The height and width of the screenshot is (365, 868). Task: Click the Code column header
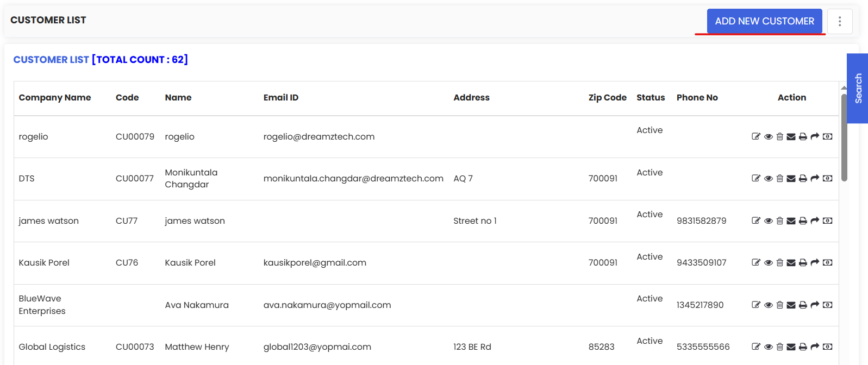[x=127, y=98]
